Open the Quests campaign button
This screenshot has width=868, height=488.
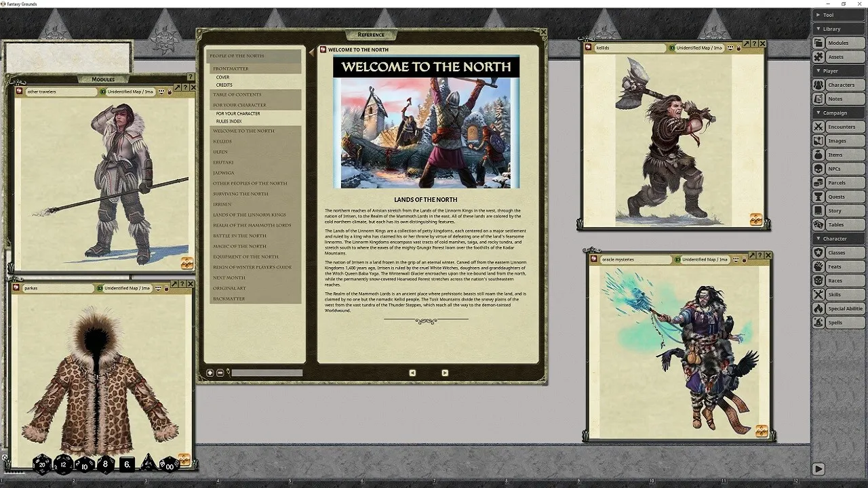pyautogui.click(x=839, y=197)
